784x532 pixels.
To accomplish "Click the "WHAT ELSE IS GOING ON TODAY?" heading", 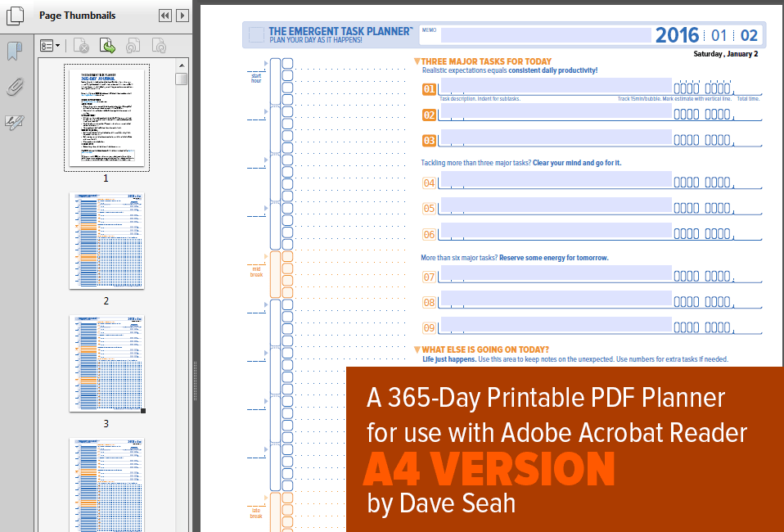I will tap(485, 349).
